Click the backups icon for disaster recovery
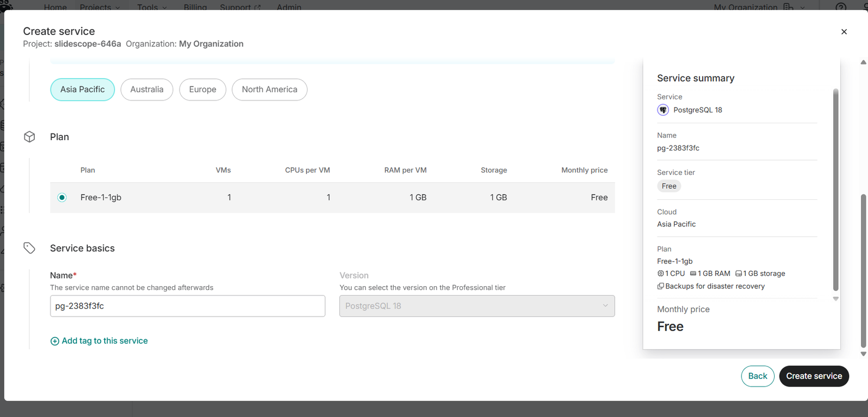 [660, 286]
